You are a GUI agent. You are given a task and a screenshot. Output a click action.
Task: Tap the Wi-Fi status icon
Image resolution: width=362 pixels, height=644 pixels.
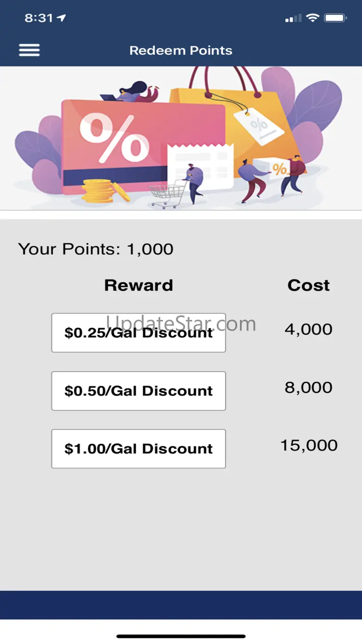313,18
